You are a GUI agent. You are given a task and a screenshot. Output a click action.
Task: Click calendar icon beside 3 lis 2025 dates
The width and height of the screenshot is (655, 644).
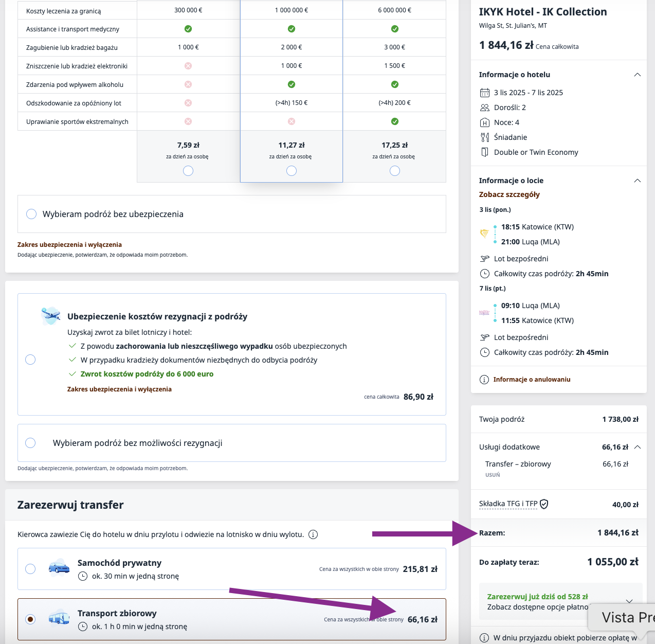485,93
